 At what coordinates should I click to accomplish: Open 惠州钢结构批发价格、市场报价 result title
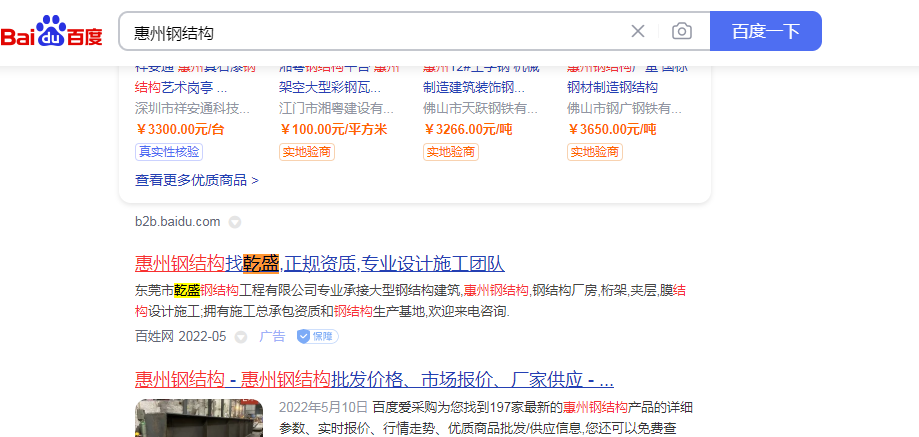pos(373,380)
